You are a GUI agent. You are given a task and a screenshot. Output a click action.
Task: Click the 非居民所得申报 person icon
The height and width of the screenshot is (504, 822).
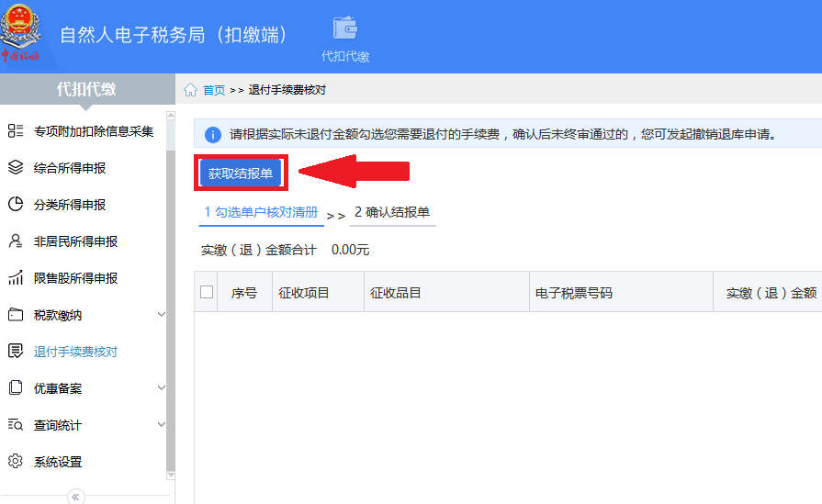(x=16, y=241)
